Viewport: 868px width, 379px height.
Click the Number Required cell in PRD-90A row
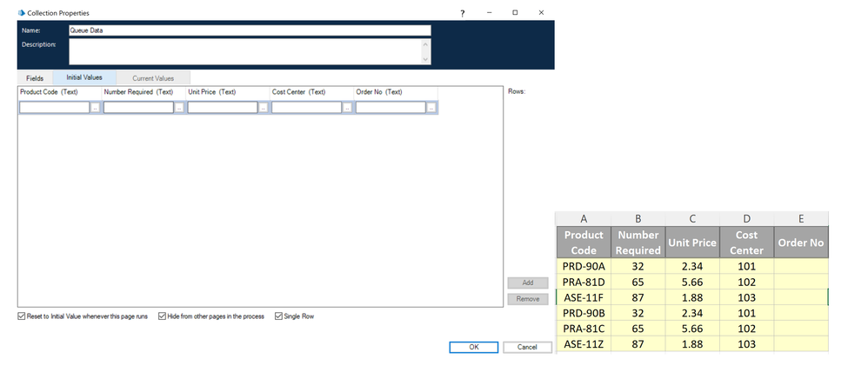(x=638, y=266)
